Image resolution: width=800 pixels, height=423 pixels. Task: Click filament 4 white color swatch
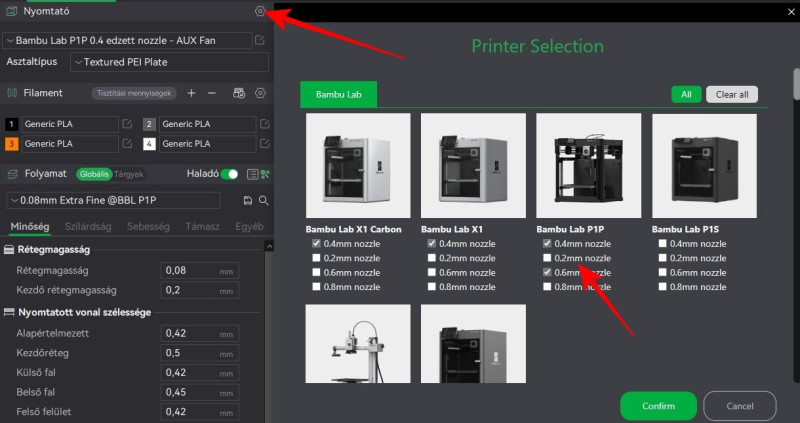click(x=149, y=144)
